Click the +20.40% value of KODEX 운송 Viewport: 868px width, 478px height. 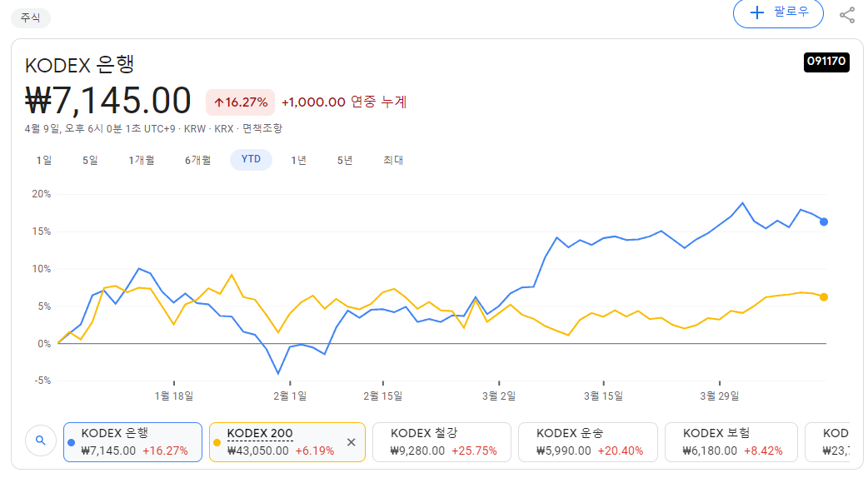(620, 451)
